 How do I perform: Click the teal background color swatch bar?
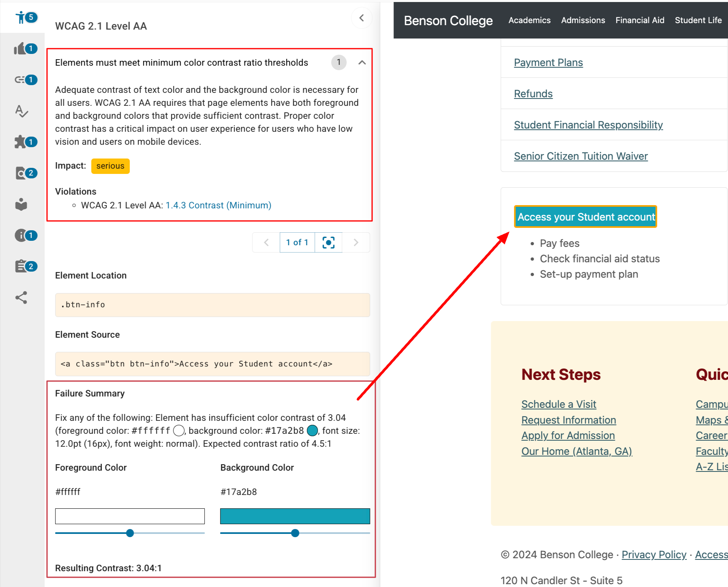pos(295,516)
